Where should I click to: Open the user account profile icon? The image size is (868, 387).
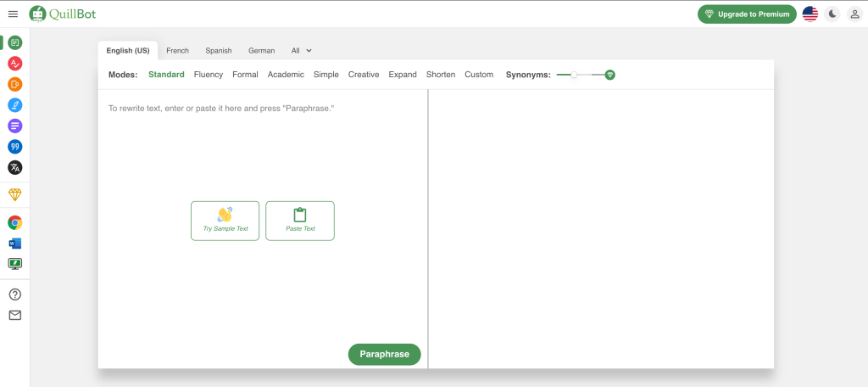point(854,14)
